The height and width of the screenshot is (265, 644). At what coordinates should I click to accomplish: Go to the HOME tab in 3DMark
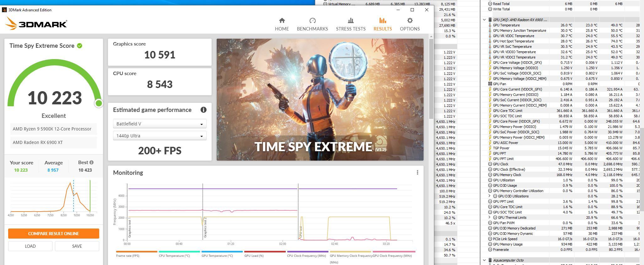[282, 24]
